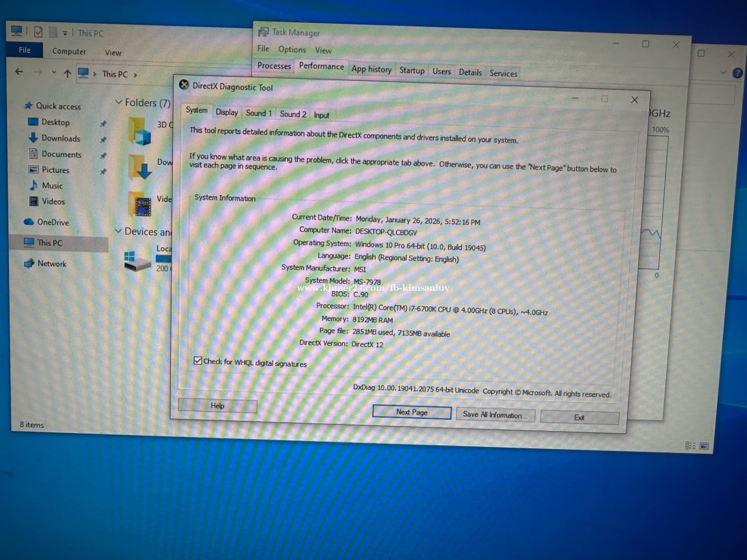Toggle Check for WHQL digital signatures checkbox
The height and width of the screenshot is (560, 747).
[198, 361]
